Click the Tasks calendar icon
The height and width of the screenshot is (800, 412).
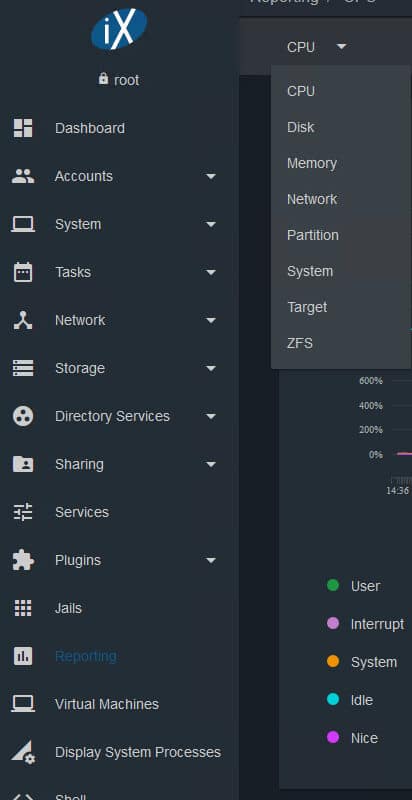coord(23,272)
